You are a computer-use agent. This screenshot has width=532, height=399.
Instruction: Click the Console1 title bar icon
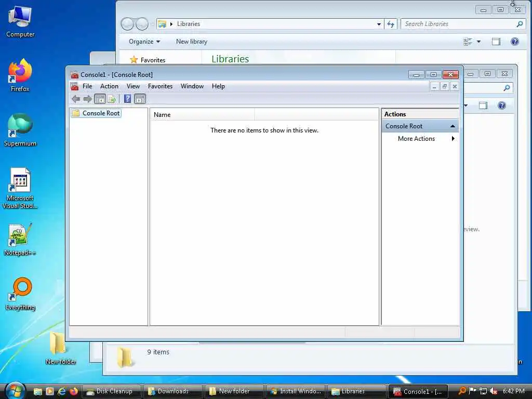pos(74,75)
